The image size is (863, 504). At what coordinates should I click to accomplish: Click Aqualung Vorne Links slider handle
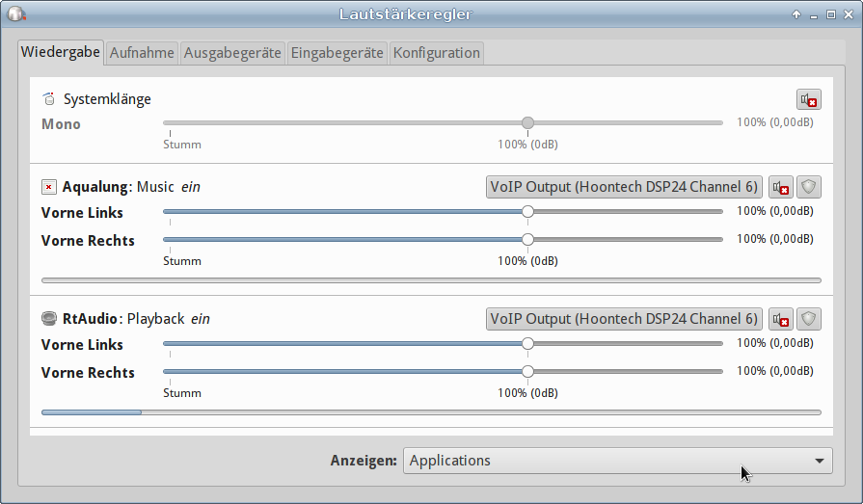pyautogui.click(x=527, y=211)
